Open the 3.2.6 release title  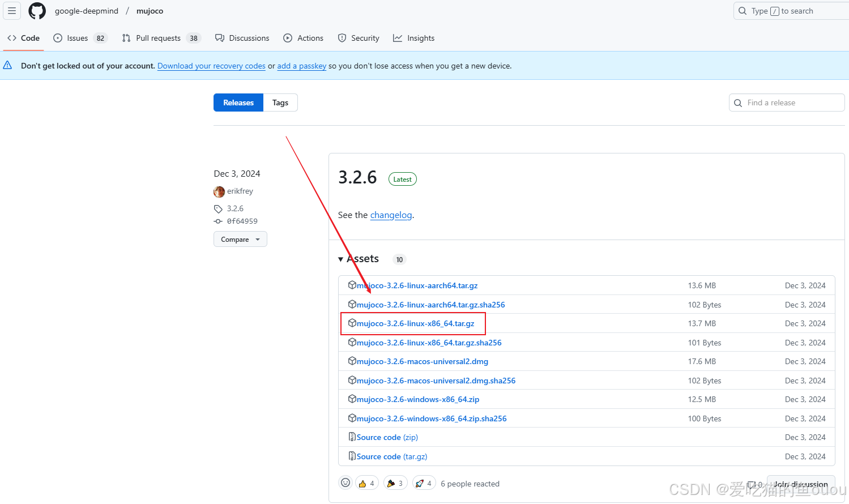357,177
